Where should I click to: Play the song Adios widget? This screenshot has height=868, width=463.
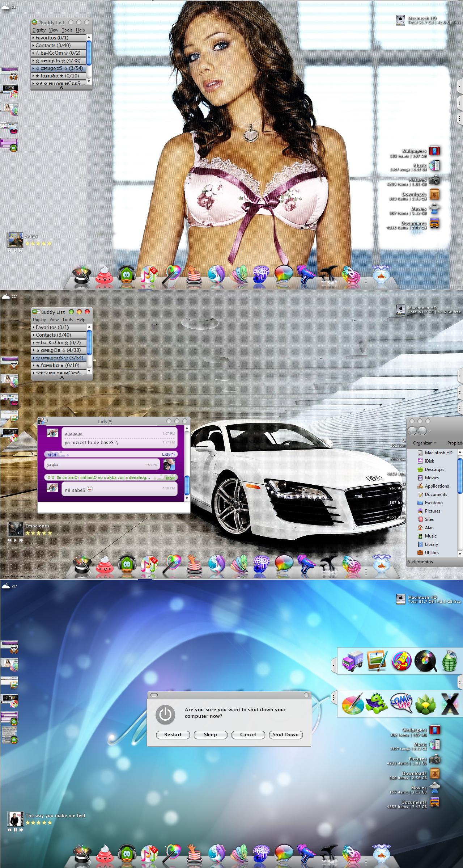pos(15,250)
